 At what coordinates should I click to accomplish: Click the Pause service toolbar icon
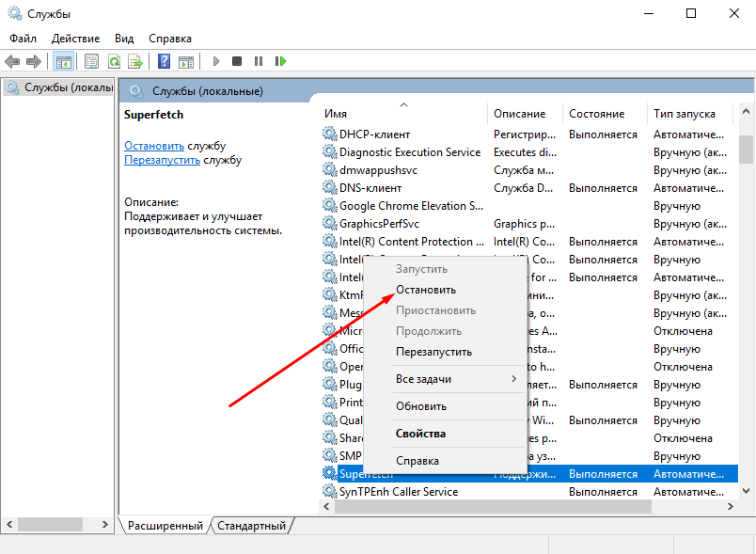click(259, 61)
